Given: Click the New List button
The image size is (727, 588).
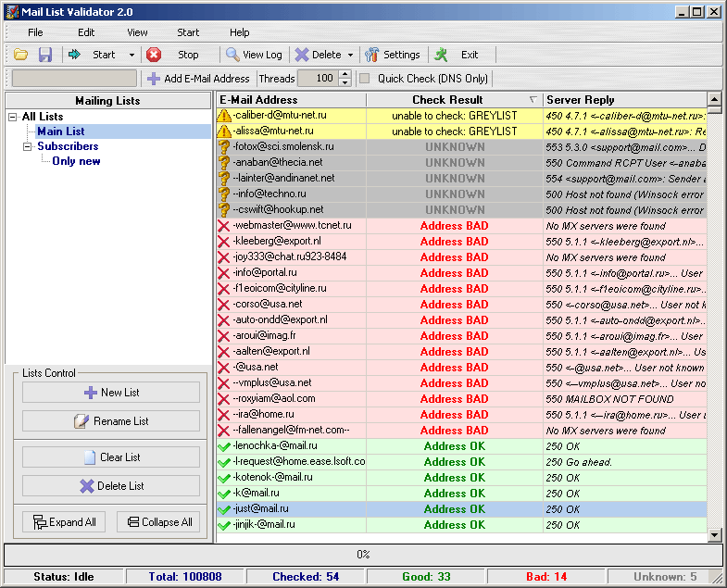Looking at the screenshot, I should (x=111, y=393).
